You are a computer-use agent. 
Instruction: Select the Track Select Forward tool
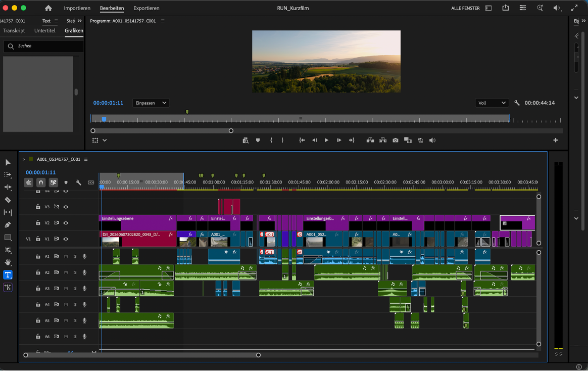[8, 175]
